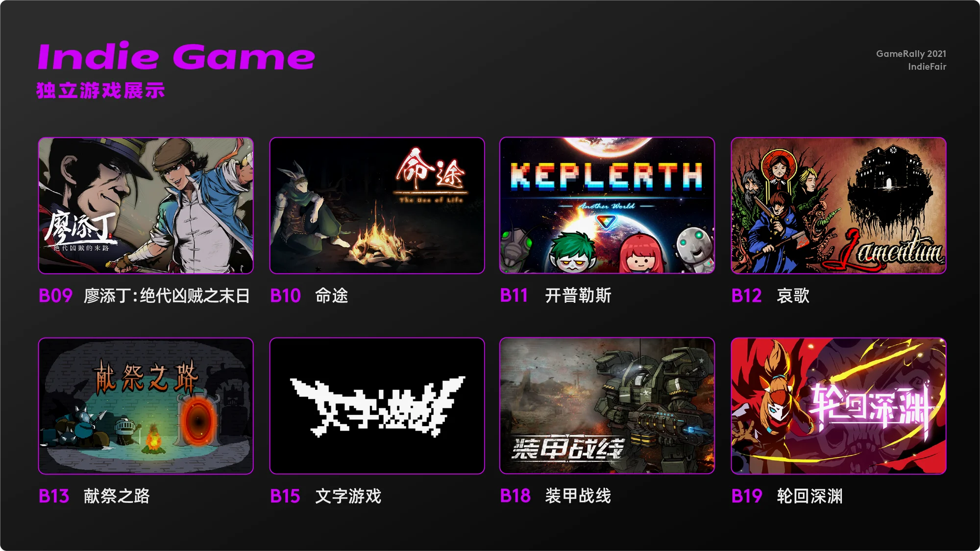
Task: Click the B18 装甲战线 caption label
Action: point(556,496)
